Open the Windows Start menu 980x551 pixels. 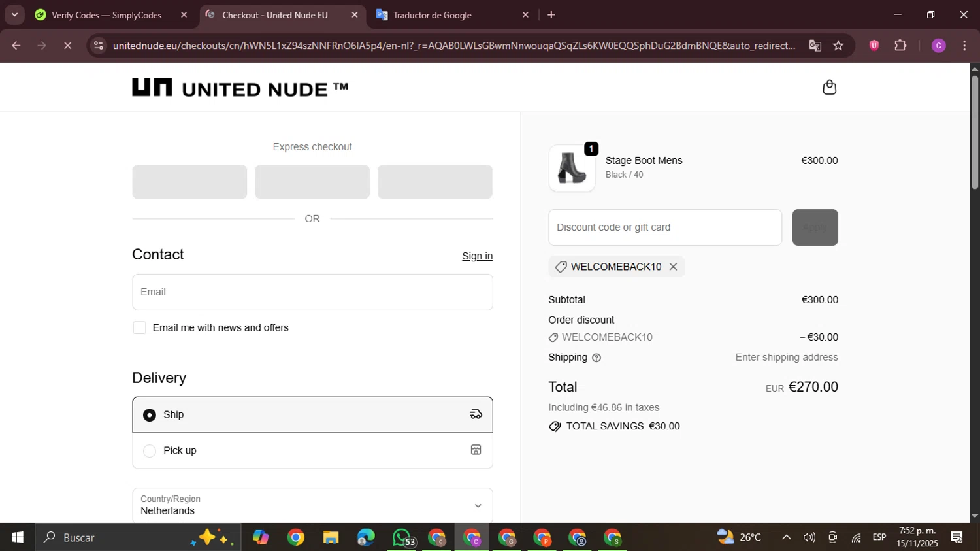[18, 537]
